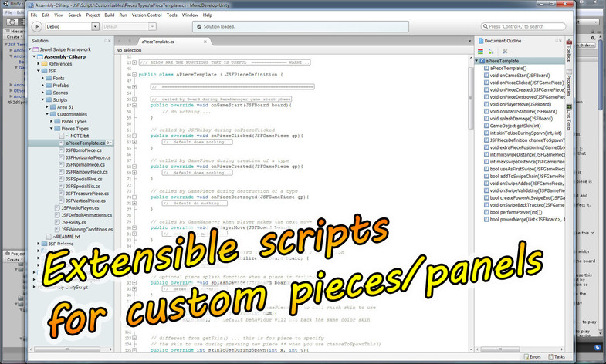Expand the References node
This screenshot has height=364, width=606.
[39, 64]
